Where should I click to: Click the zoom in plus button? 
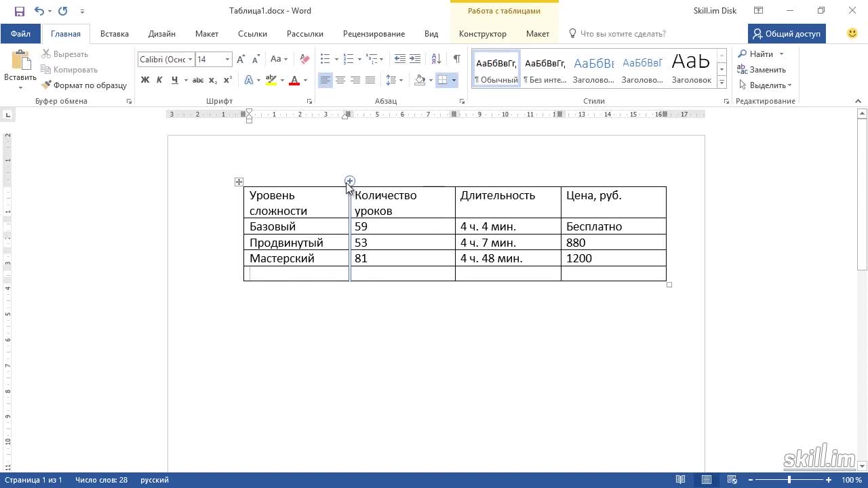click(x=829, y=480)
